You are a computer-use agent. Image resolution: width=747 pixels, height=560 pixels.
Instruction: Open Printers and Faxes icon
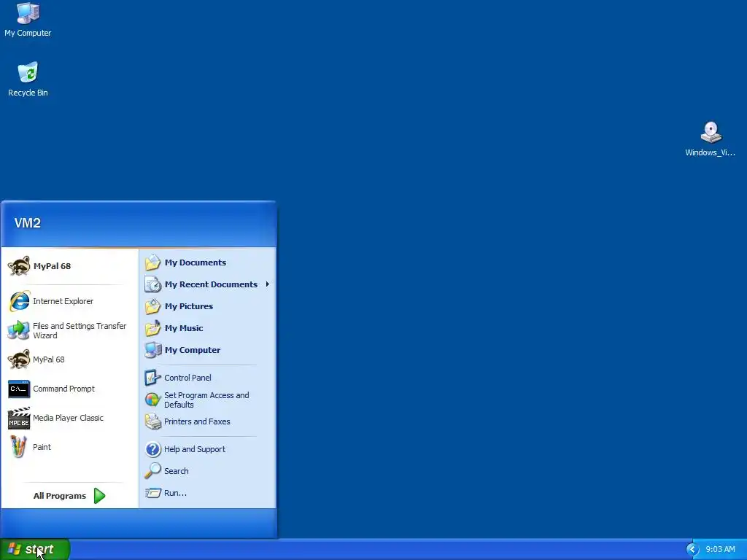pyautogui.click(x=153, y=421)
